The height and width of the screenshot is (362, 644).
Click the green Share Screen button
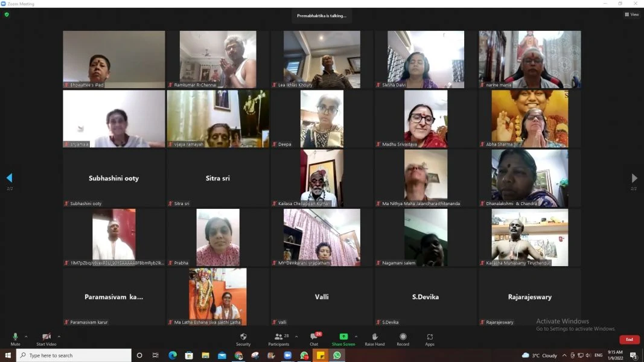point(343,339)
